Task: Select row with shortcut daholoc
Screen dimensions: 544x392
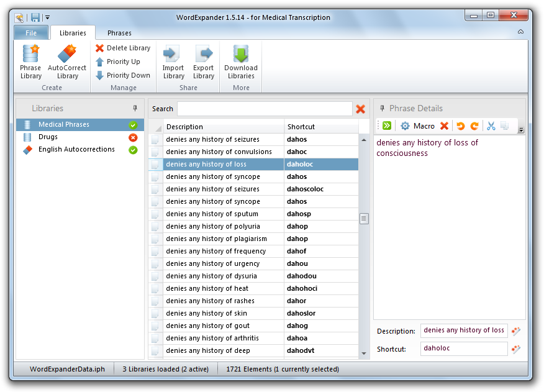Action: pyautogui.click(x=253, y=164)
